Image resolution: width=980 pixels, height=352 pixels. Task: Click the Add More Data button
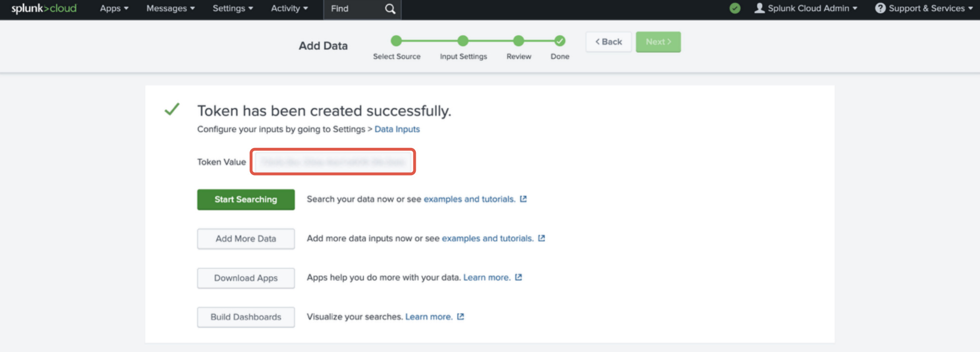245,239
